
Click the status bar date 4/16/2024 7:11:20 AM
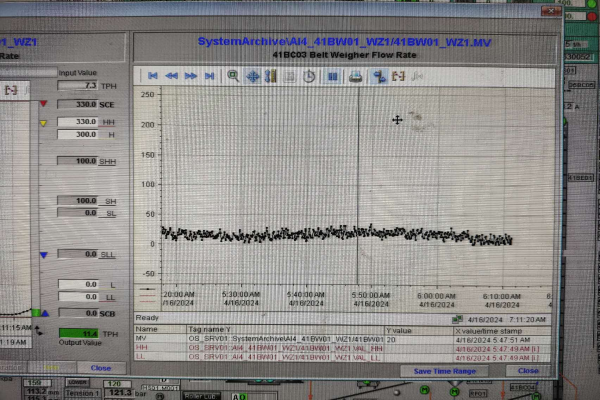pos(507,320)
